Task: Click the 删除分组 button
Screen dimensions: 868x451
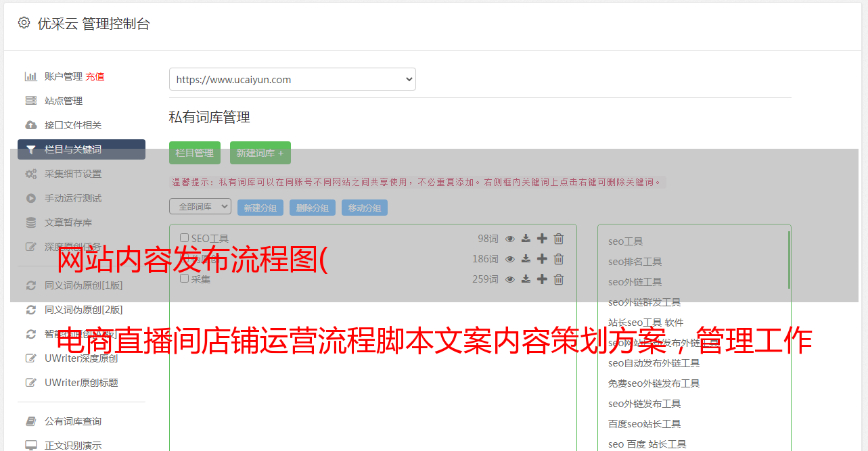Action: point(313,208)
